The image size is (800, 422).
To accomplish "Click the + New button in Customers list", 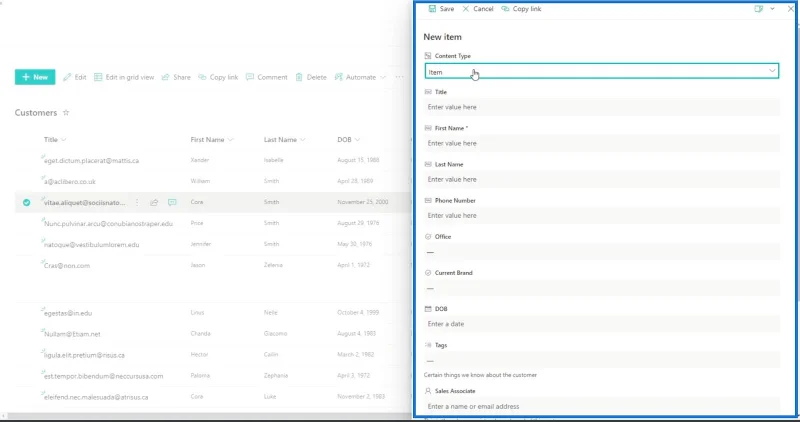I will [x=35, y=77].
